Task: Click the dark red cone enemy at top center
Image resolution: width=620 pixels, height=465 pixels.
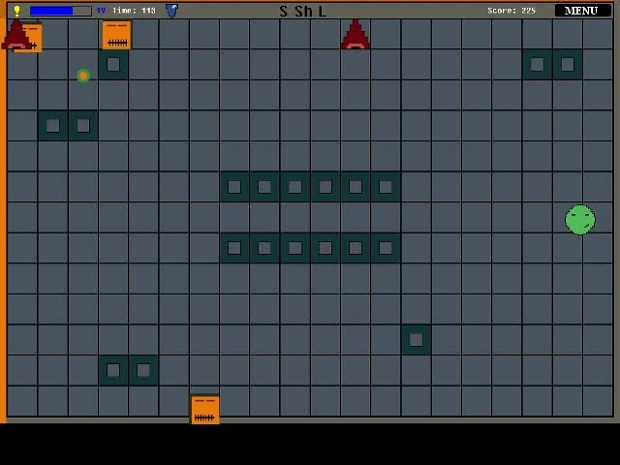Action: (x=355, y=35)
